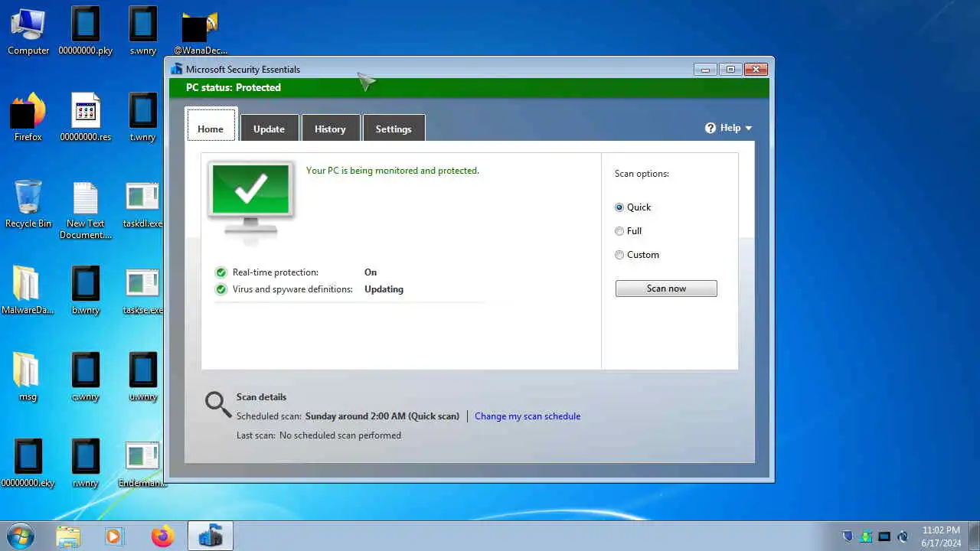Click Change my scan schedule link
The height and width of the screenshot is (551, 980).
(528, 416)
